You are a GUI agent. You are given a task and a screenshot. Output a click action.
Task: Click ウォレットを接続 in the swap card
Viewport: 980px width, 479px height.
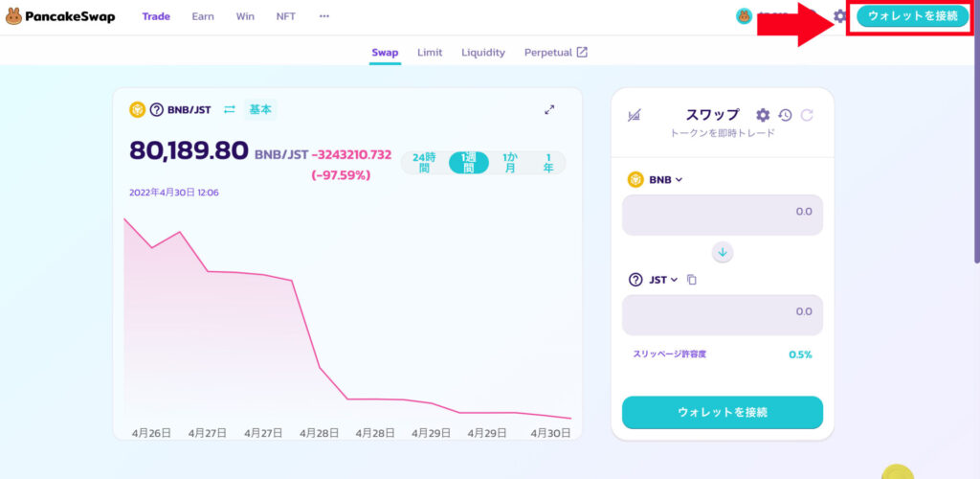click(722, 412)
